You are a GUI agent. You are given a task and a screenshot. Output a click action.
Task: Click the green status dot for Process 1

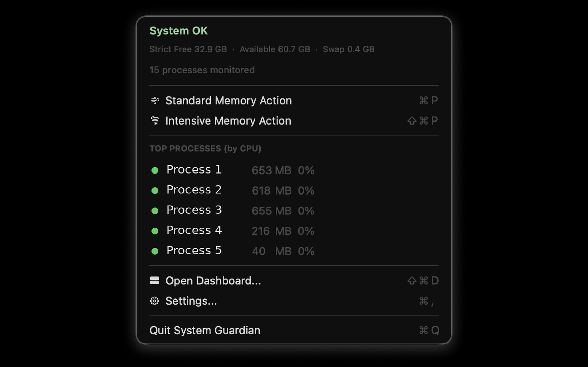coord(155,171)
